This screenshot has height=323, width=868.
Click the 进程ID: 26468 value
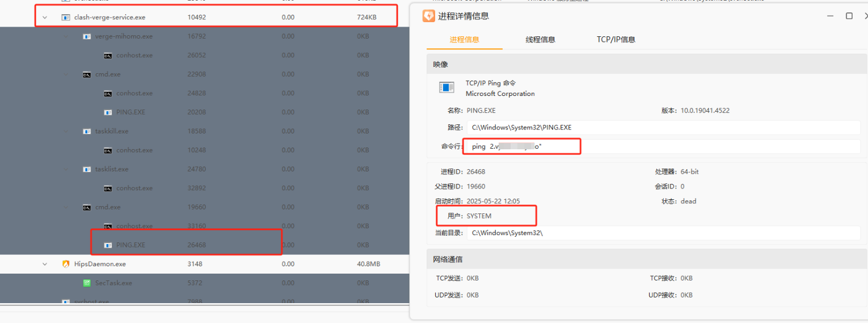(475, 171)
